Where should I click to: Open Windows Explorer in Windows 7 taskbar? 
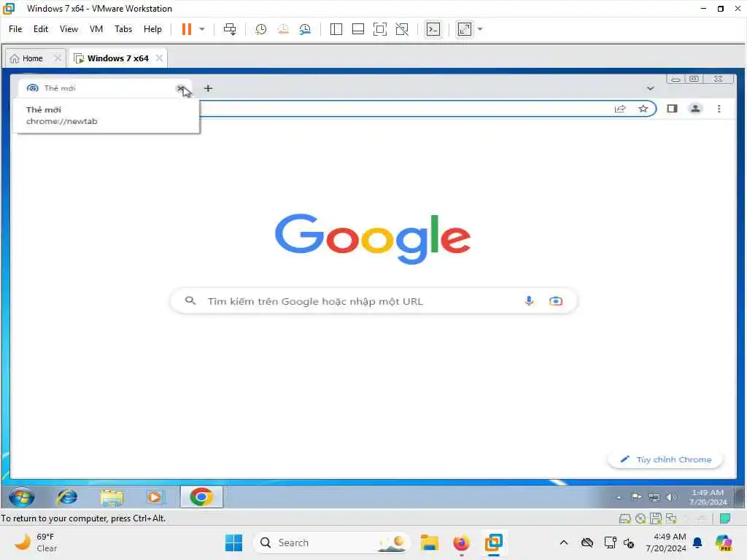pos(112,497)
